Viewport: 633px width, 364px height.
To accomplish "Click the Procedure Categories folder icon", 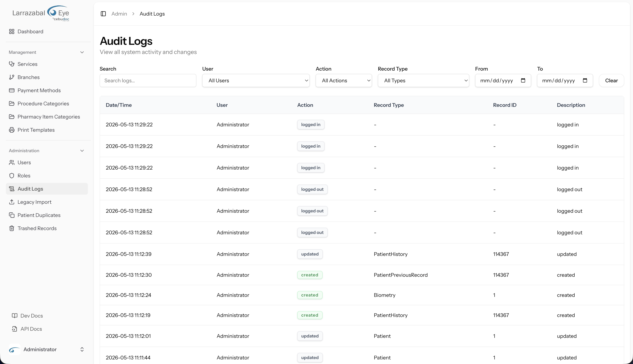I will [12, 104].
